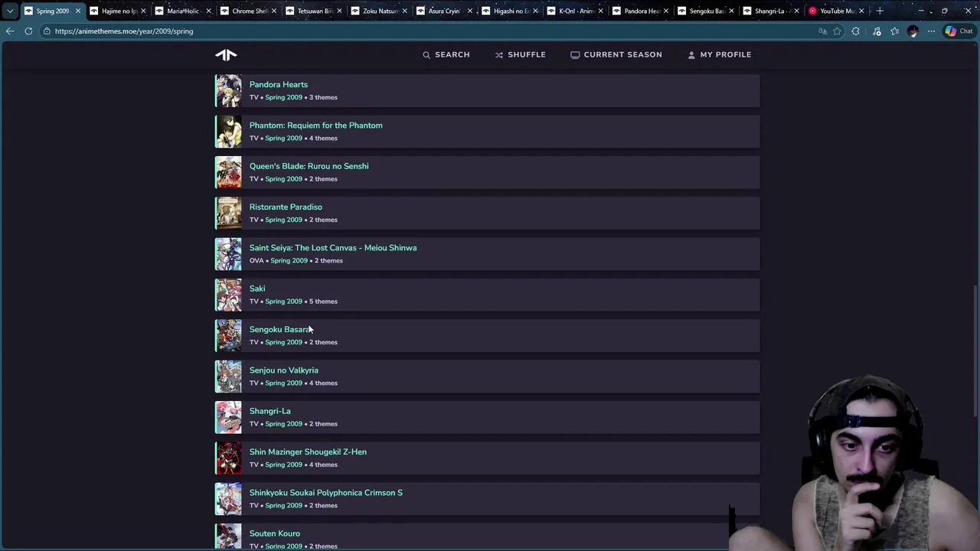Switch to the K-On! tab

576,11
